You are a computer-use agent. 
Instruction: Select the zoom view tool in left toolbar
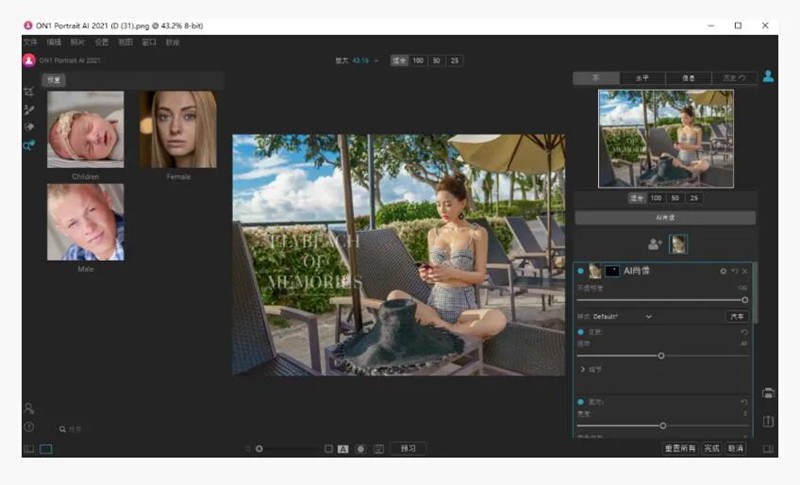click(x=29, y=145)
